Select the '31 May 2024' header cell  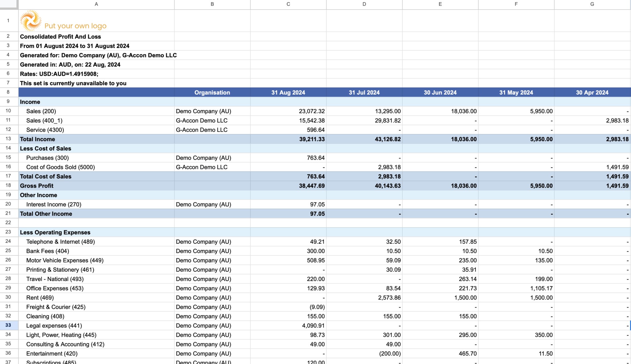point(516,92)
